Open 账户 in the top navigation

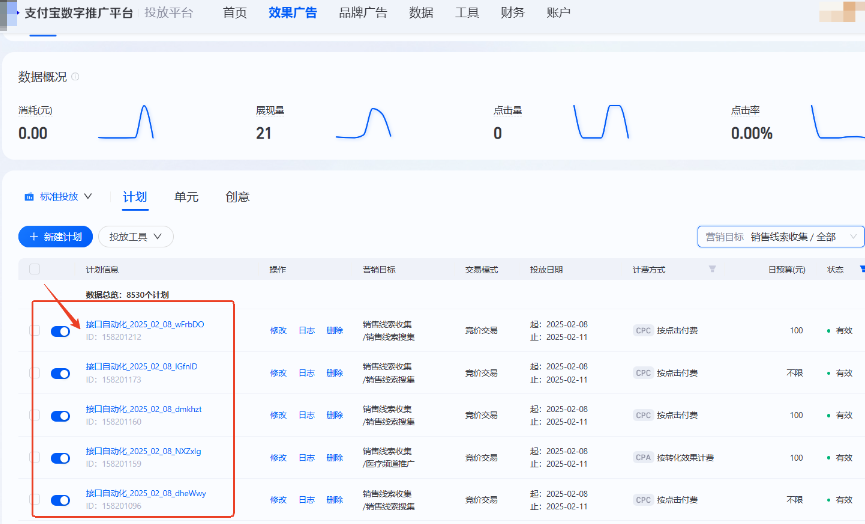(x=558, y=13)
